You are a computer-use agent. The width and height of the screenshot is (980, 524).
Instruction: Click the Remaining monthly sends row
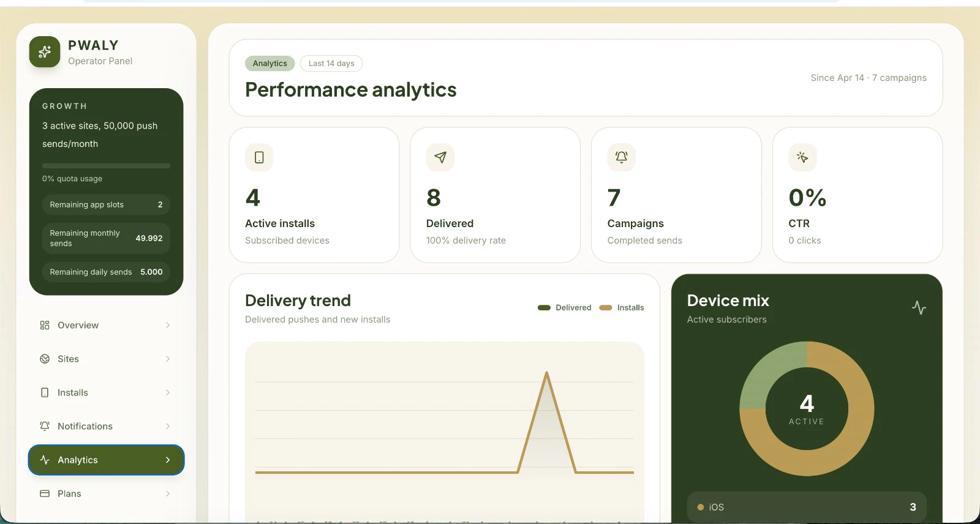106,238
